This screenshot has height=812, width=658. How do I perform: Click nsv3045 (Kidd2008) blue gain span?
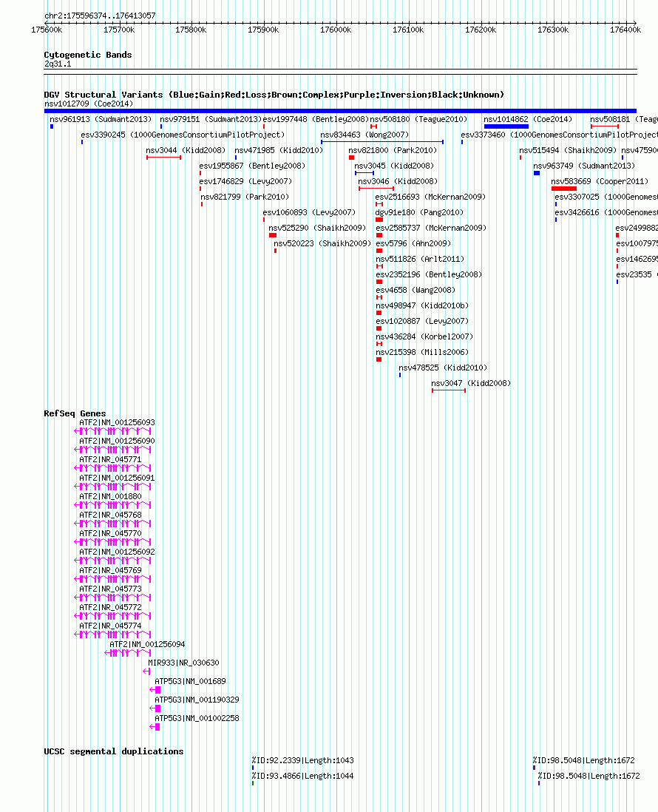pos(364,173)
